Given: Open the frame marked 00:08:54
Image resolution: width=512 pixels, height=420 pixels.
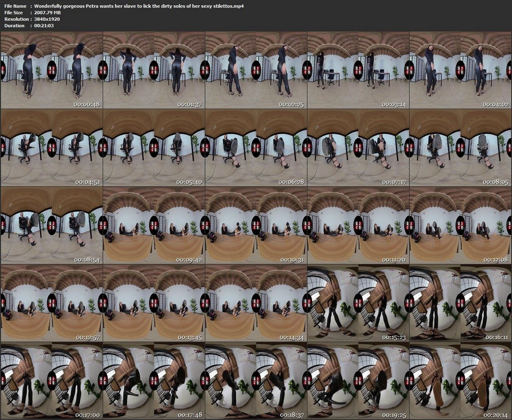Looking at the screenshot, I should pyautogui.click(x=51, y=225).
